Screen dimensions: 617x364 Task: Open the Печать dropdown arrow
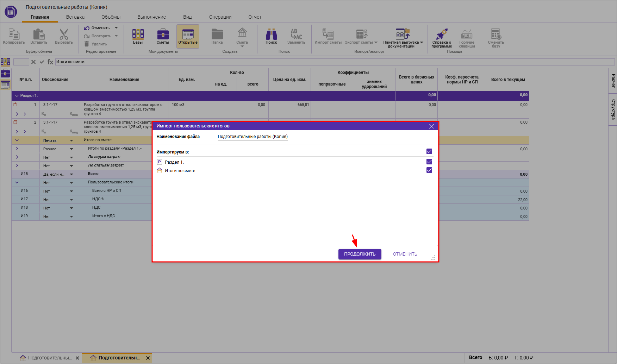coord(71,140)
